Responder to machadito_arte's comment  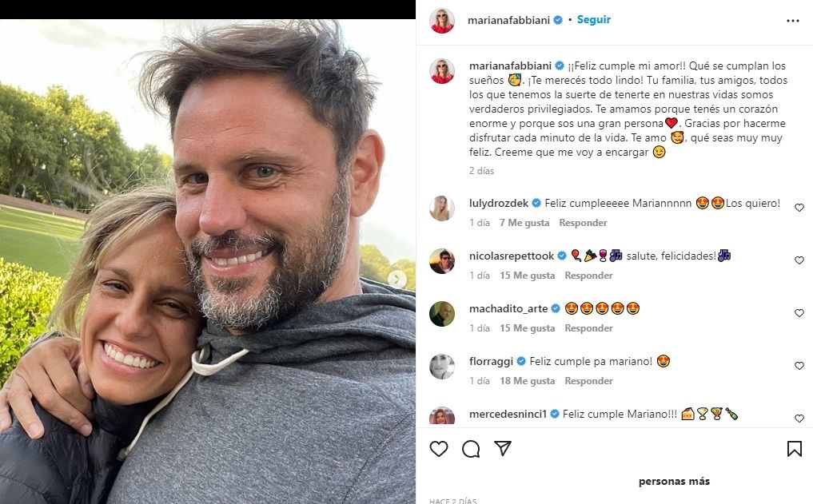point(588,328)
